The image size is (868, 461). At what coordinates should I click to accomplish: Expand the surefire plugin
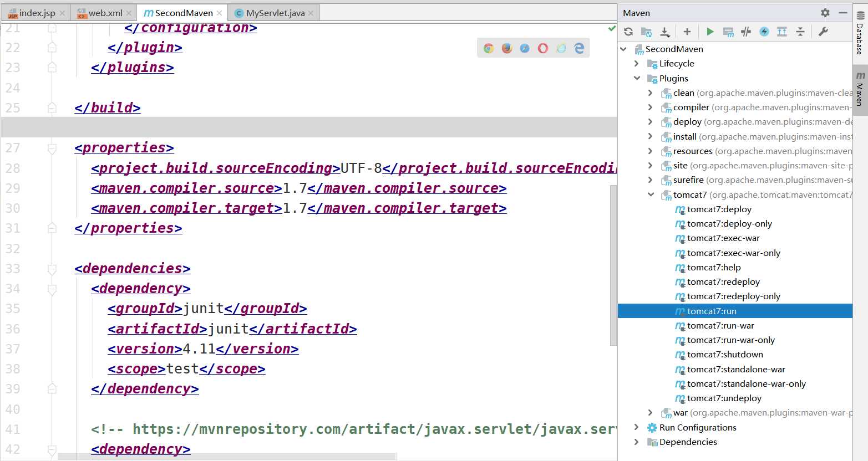click(x=651, y=180)
